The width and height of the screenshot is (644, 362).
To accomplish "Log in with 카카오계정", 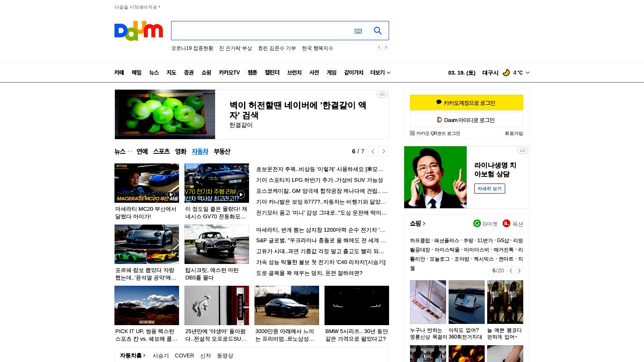I will coord(467,102).
